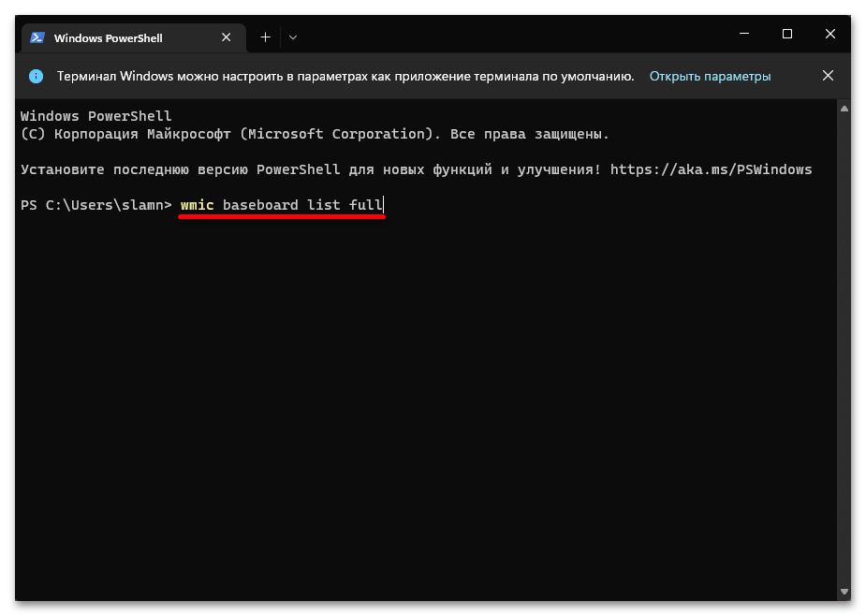This screenshot has height=616, width=866.
Task: Close the terminal window
Action: click(x=829, y=34)
